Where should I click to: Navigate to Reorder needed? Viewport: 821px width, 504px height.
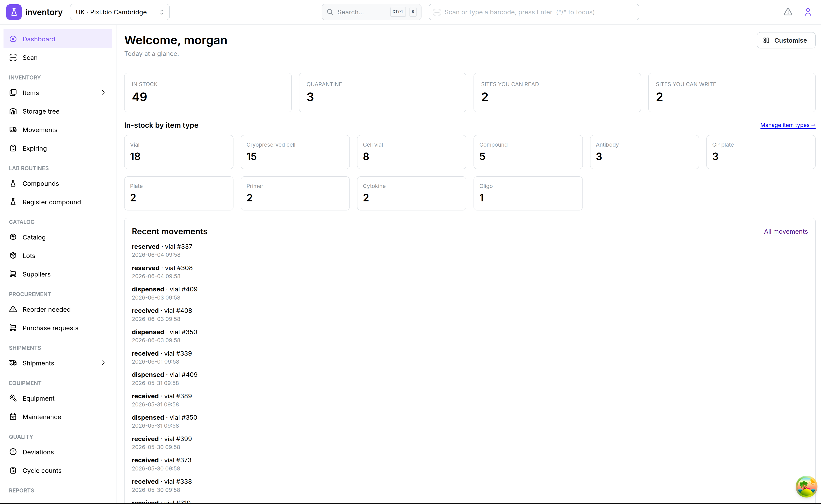(x=58, y=309)
